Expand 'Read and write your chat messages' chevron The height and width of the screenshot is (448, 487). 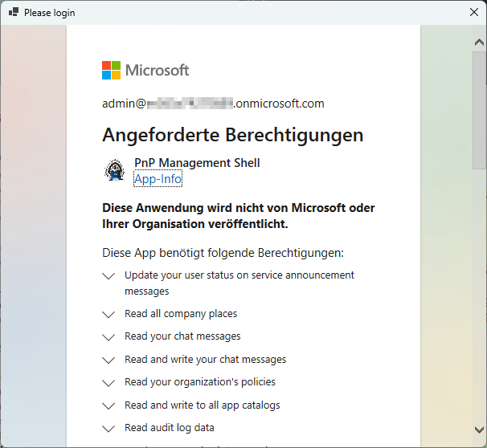click(109, 360)
